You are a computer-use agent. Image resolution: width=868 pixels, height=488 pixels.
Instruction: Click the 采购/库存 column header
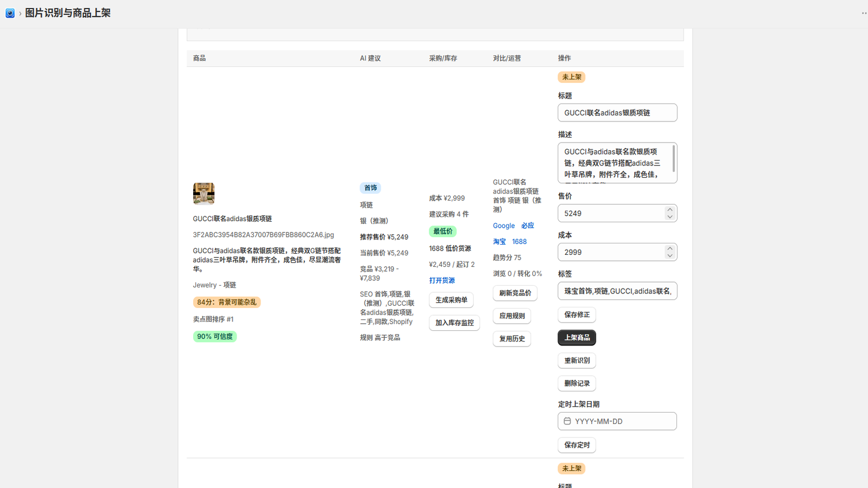pyautogui.click(x=443, y=58)
